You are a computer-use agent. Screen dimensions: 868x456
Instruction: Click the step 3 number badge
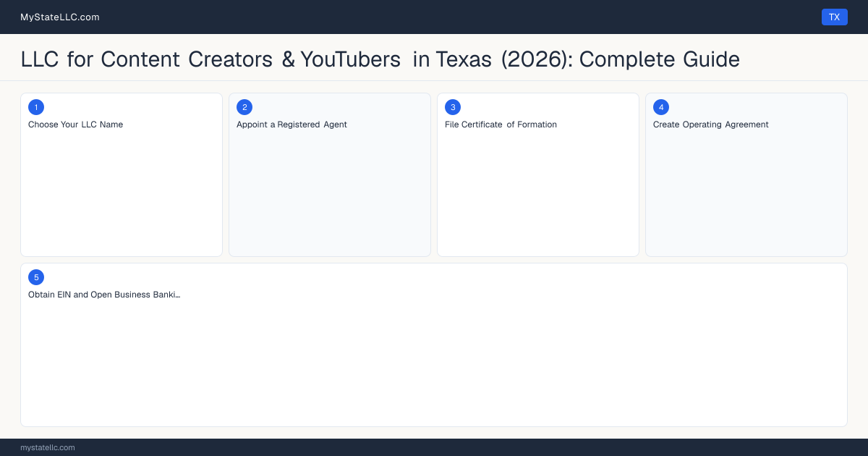coord(453,107)
